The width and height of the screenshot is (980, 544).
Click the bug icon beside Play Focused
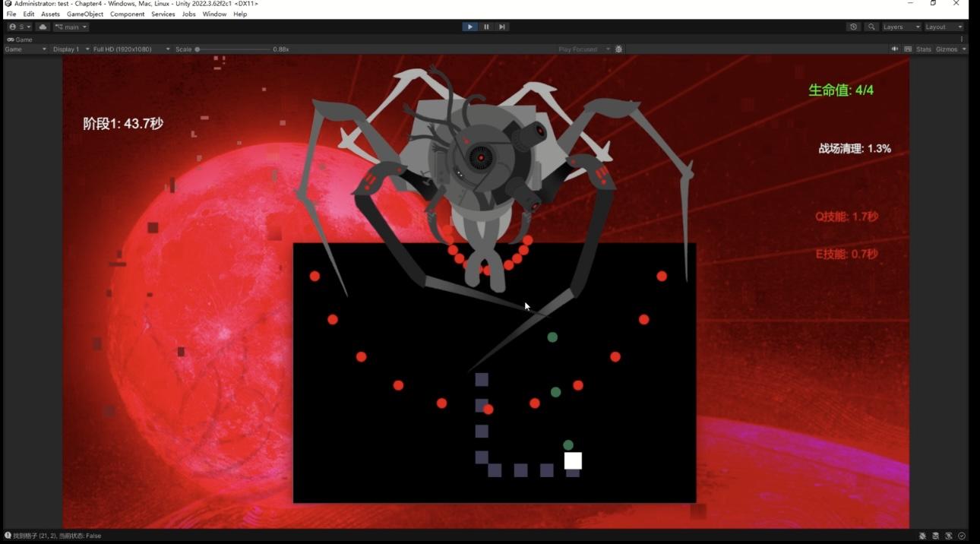pos(619,49)
